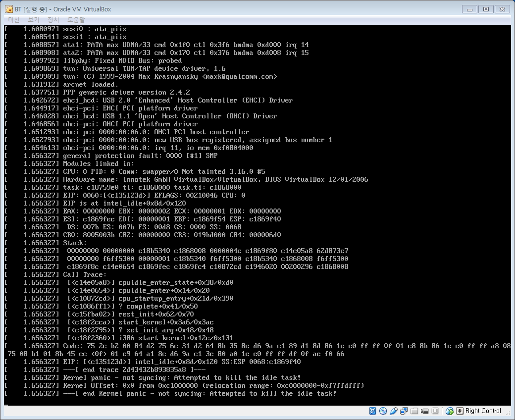This screenshot has height=420, width=515.
Task: Close the VirtualBox window
Action: [503, 9]
